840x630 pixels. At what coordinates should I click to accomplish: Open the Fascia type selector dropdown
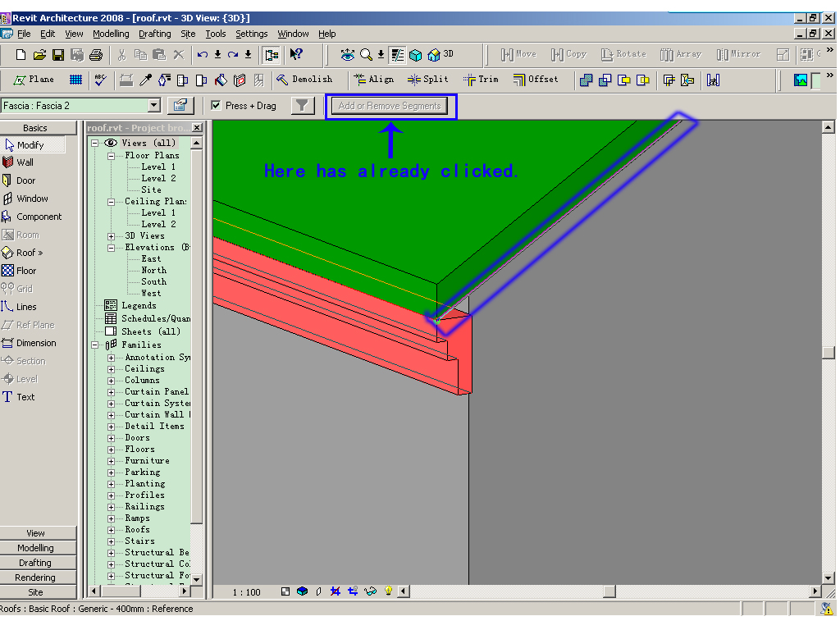(x=153, y=105)
